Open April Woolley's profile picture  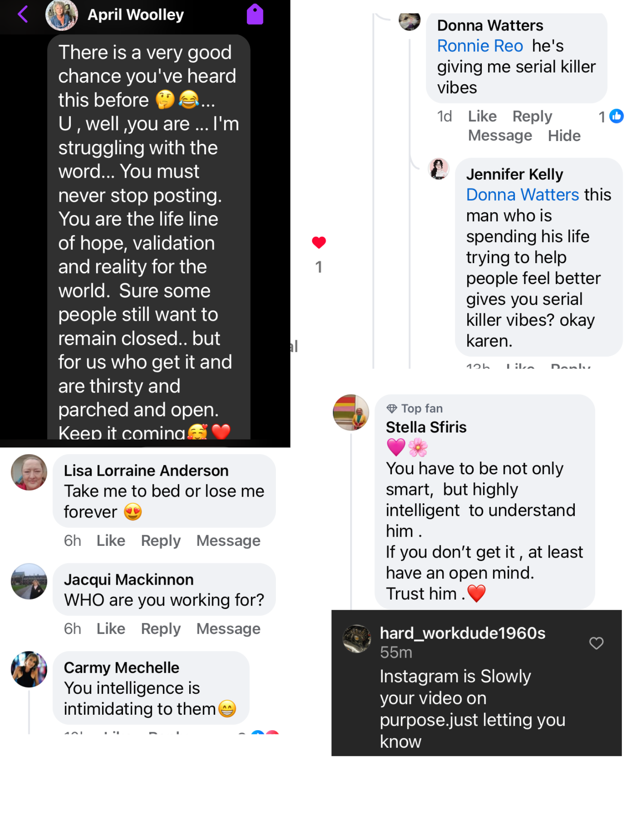click(61, 15)
